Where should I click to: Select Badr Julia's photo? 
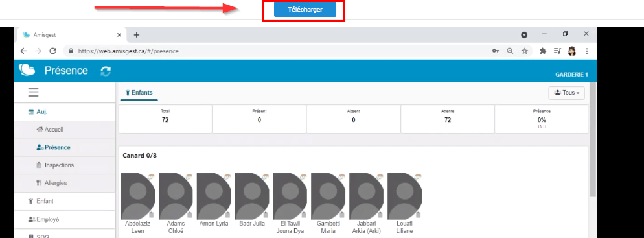(252, 196)
